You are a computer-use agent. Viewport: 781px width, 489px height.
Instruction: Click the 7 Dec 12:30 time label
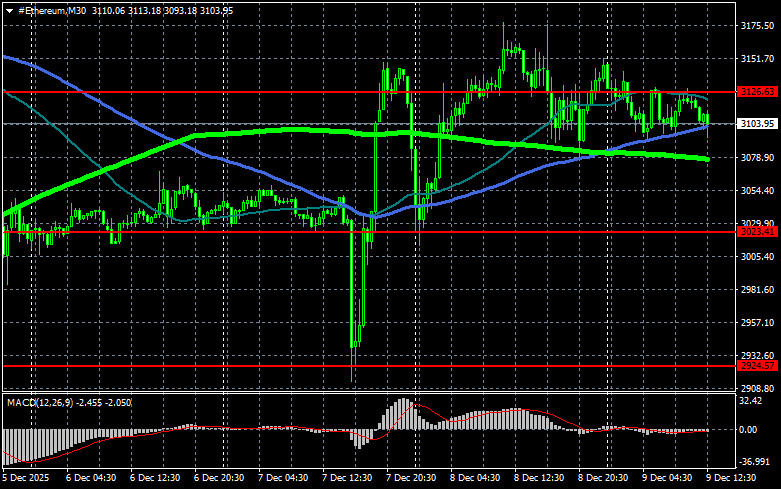pos(348,478)
